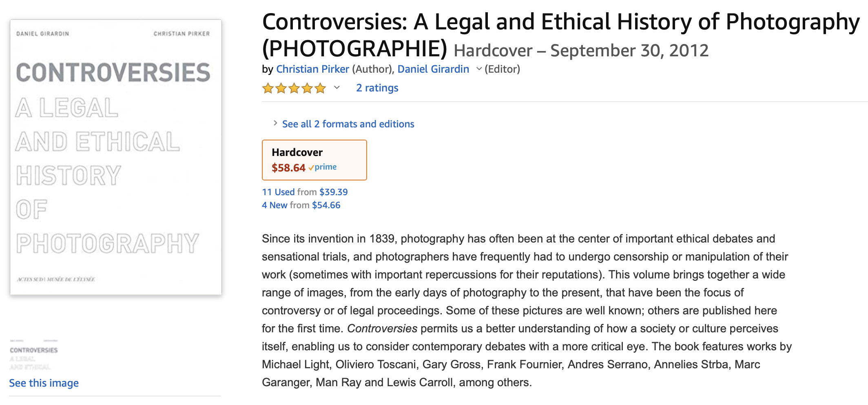Expand the ratings breakdown chevron beside stars
The height and width of the screenshot is (405, 868).
[x=337, y=87]
